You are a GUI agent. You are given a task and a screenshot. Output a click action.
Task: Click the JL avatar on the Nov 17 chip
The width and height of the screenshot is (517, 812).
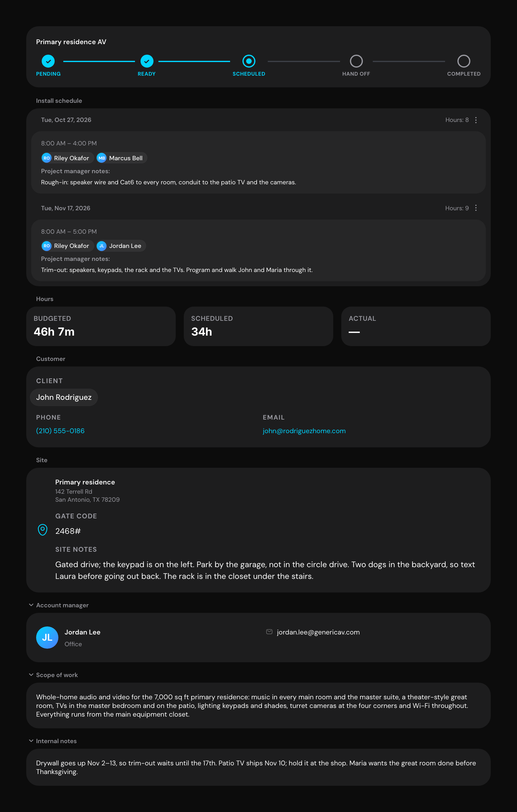(x=102, y=246)
